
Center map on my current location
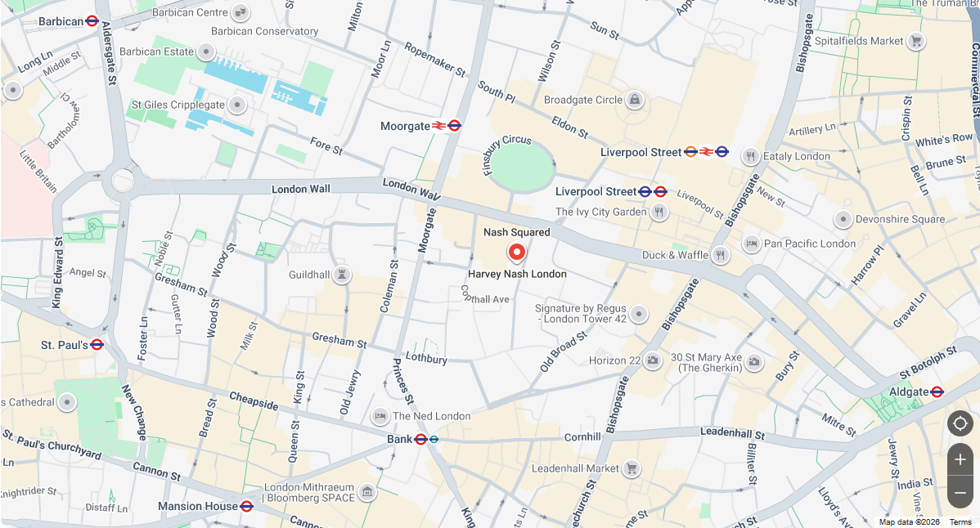pos(960,423)
